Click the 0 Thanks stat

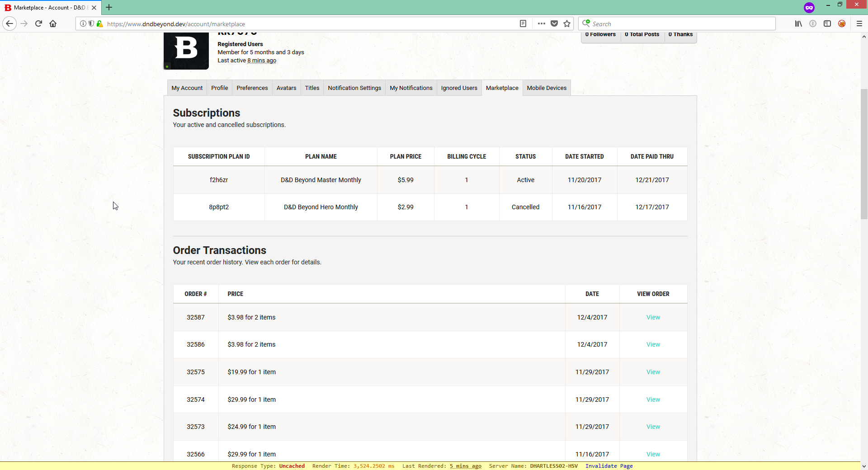click(680, 34)
